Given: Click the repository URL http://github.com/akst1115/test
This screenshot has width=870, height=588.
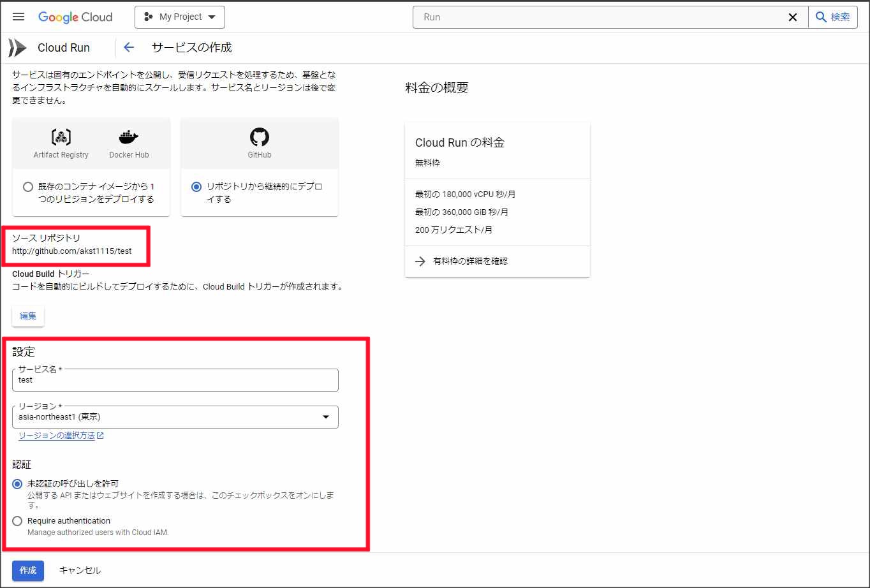Looking at the screenshot, I should pyautogui.click(x=72, y=251).
